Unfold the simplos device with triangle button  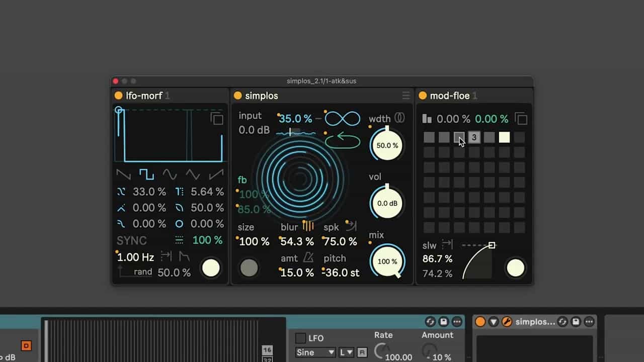tap(494, 322)
